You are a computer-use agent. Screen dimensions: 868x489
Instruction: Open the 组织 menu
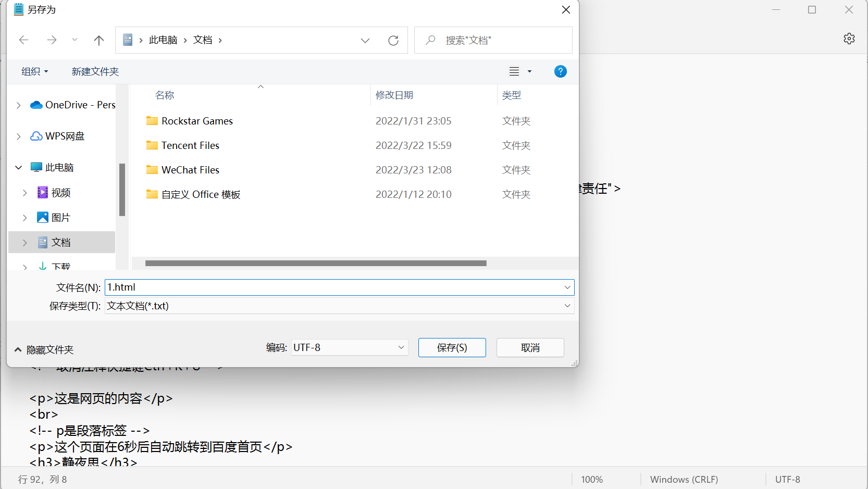pyautogui.click(x=34, y=71)
